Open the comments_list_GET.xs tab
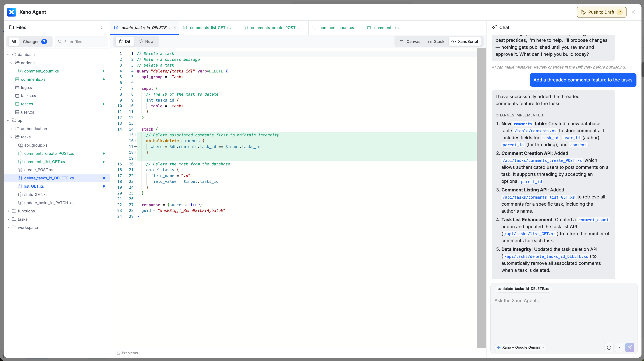Screen dimensions: 644x361 coord(209,27)
